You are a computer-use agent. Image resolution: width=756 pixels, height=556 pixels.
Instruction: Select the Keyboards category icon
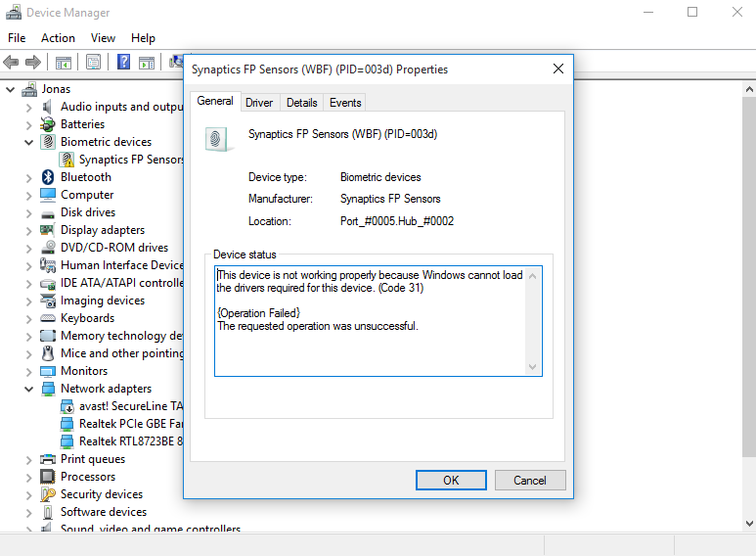[x=48, y=318]
